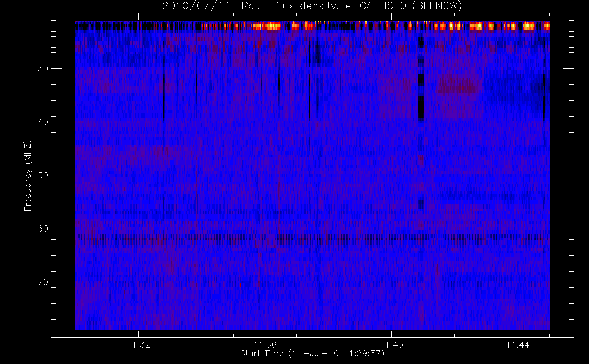Image resolution: width=589 pixels, height=364 pixels.
Task: Click the 40 MHz frequency tick label
Action: (43, 122)
